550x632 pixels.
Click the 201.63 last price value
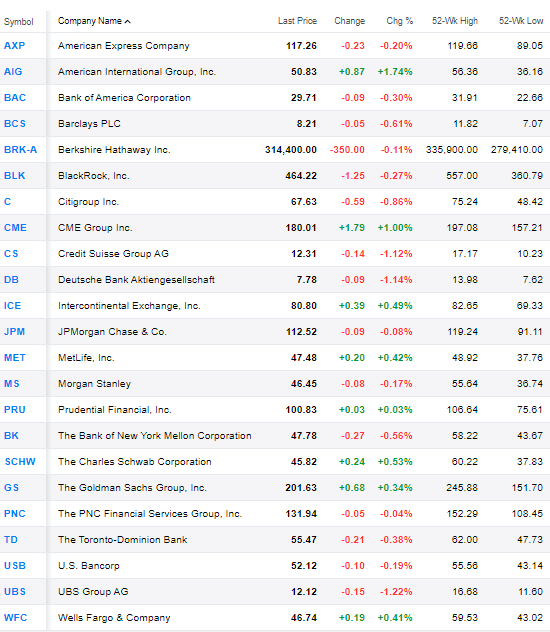(x=301, y=488)
